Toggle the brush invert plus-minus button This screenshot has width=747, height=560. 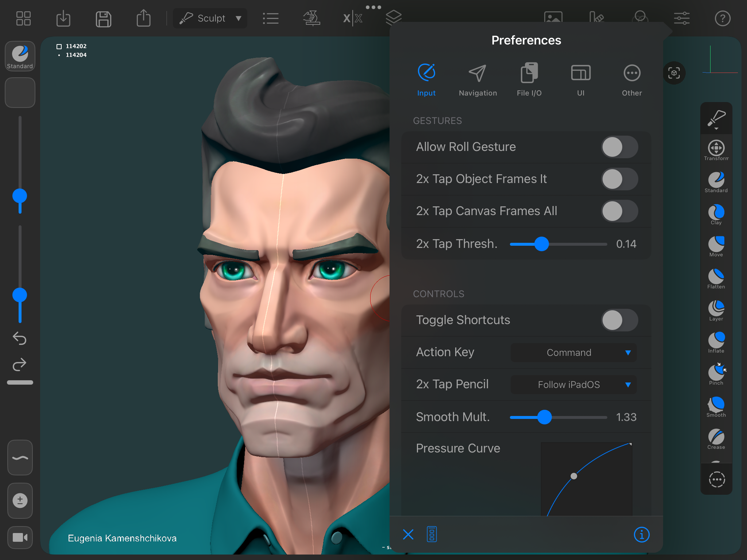(20, 500)
